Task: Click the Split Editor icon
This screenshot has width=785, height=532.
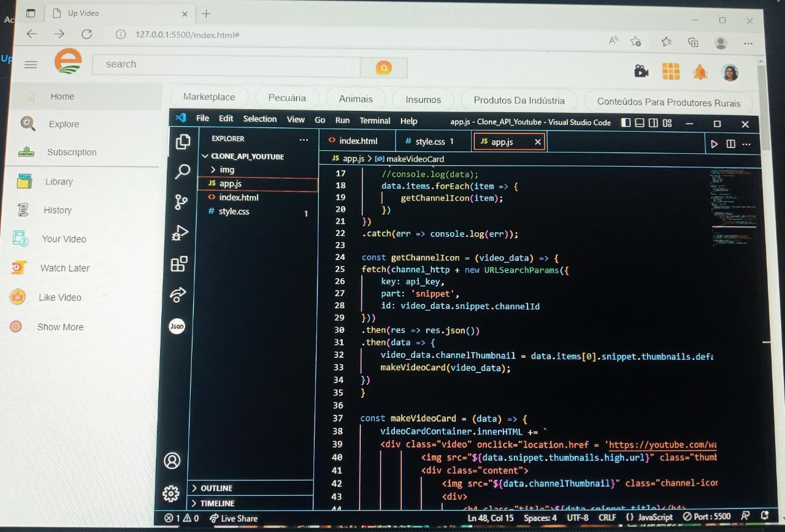Action: (730, 143)
